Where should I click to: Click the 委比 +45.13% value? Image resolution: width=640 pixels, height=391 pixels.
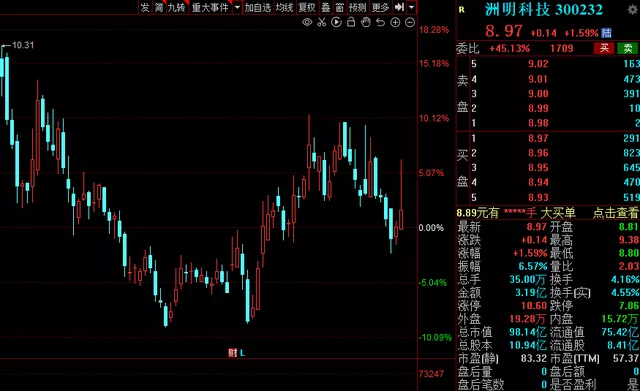coord(509,49)
